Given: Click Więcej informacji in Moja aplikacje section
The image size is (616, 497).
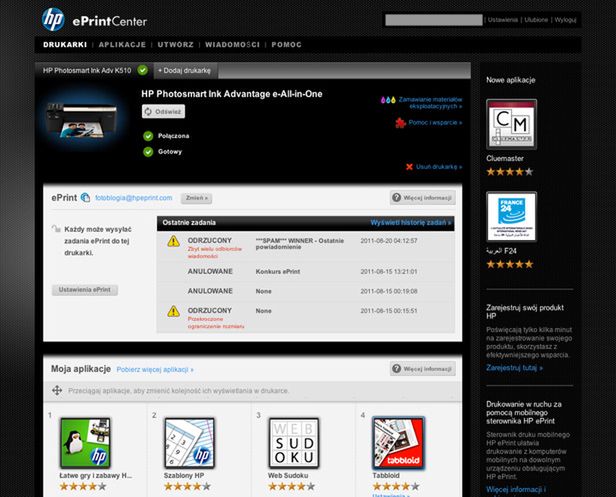Looking at the screenshot, I should point(423,369).
